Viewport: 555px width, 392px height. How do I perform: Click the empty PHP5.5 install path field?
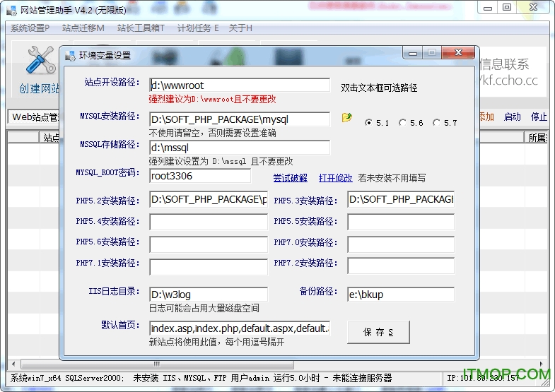pyautogui.click(x=401, y=222)
